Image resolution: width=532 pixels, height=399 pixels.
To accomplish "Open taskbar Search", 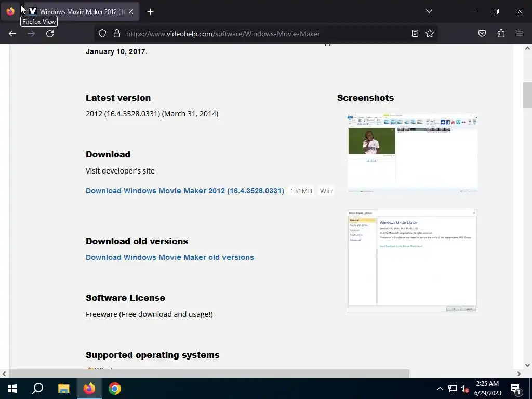I will (x=37, y=389).
